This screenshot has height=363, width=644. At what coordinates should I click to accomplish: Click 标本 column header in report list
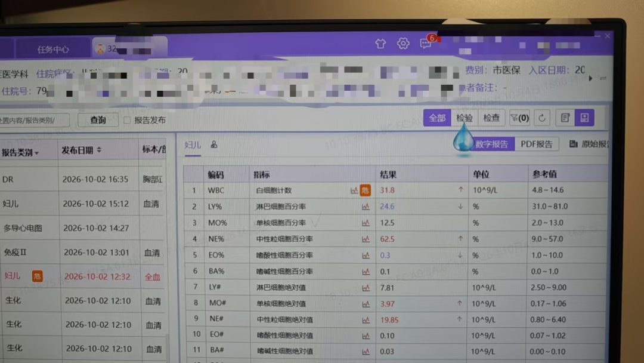coord(153,149)
